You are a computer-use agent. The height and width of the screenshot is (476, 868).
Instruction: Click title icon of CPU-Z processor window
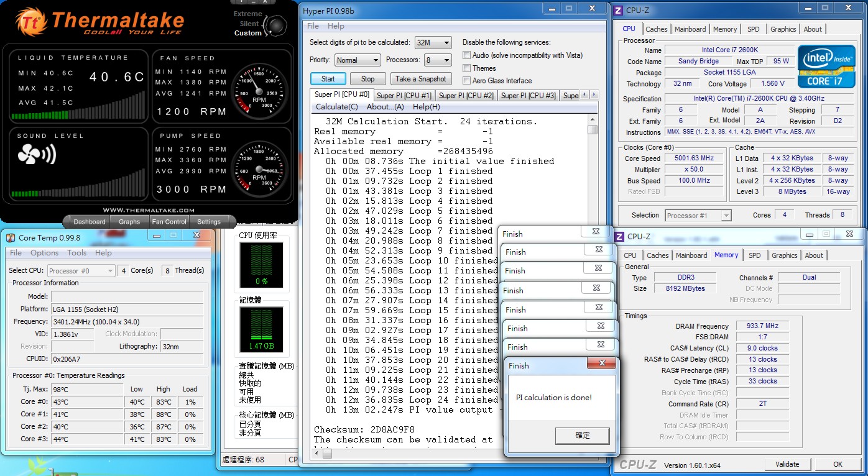(619, 10)
